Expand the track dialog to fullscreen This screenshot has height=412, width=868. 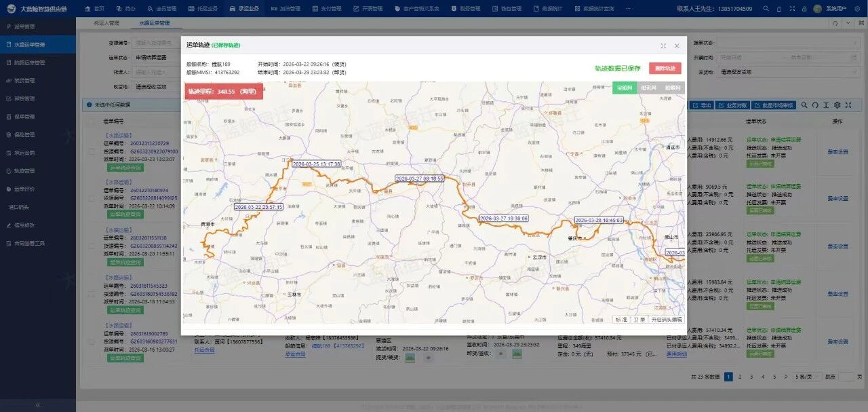click(x=663, y=46)
